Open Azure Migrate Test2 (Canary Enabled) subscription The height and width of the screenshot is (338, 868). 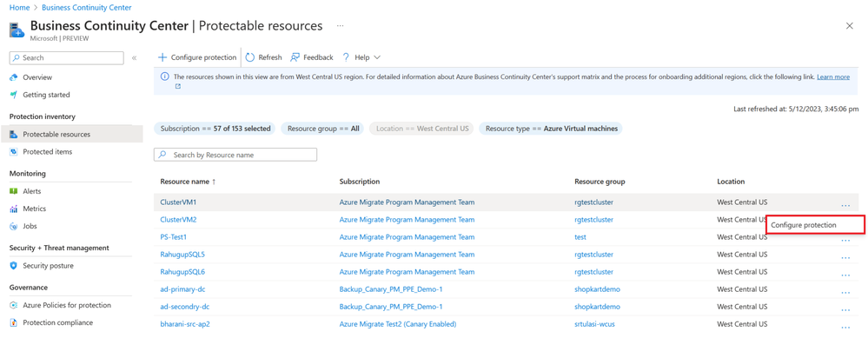[x=397, y=324]
